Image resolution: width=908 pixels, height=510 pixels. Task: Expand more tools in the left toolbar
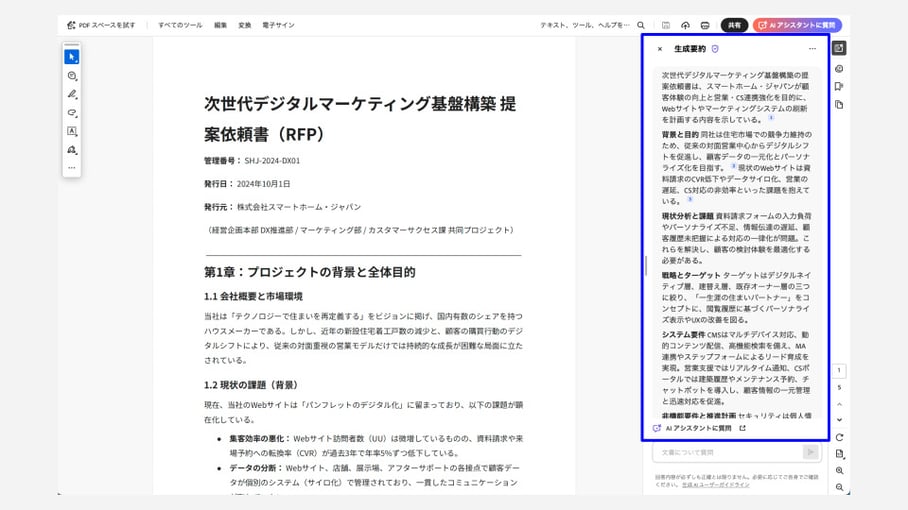pyautogui.click(x=72, y=167)
